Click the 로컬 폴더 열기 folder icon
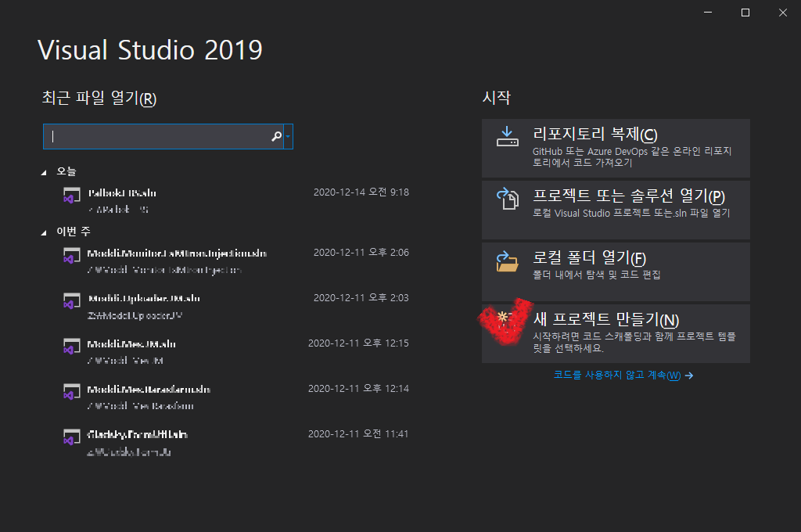The image size is (801, 532). click(x=507, y=261)
